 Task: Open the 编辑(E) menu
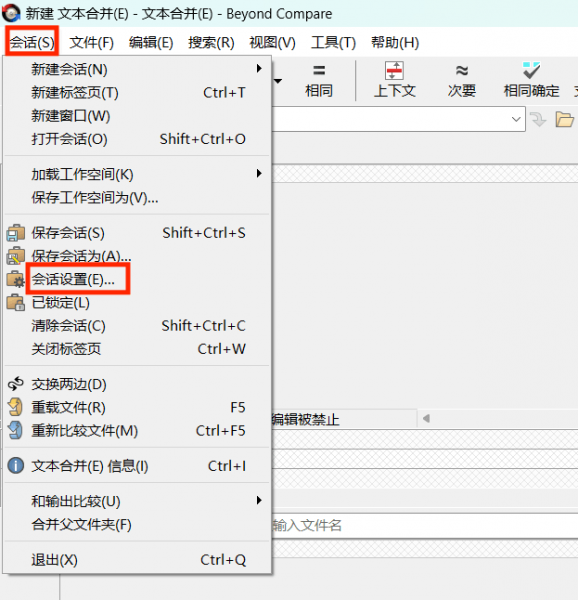[x=151, y=42]
